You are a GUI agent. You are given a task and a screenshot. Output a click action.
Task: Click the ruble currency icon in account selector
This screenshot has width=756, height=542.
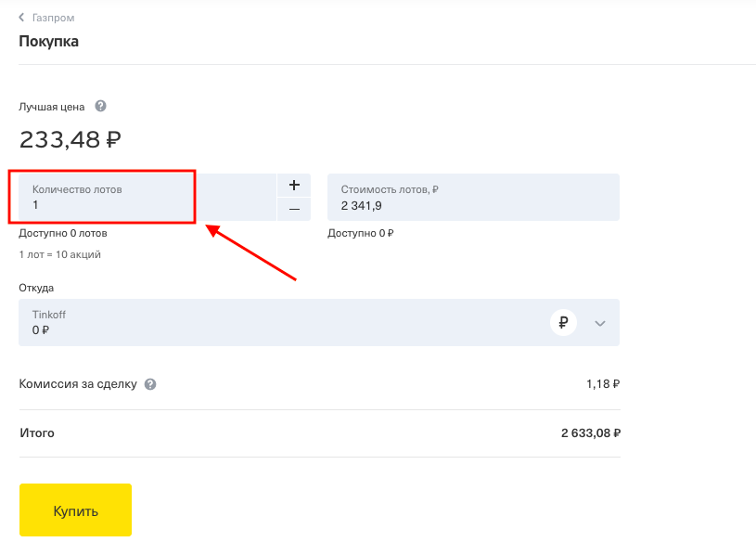[563, 323]
